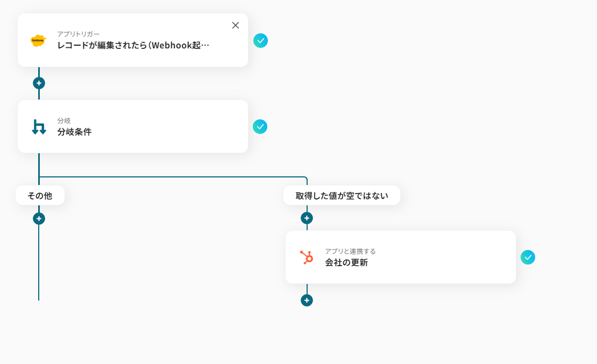Select the branch (分岐) icon
597x364 pixels.
tap(38, 126)
